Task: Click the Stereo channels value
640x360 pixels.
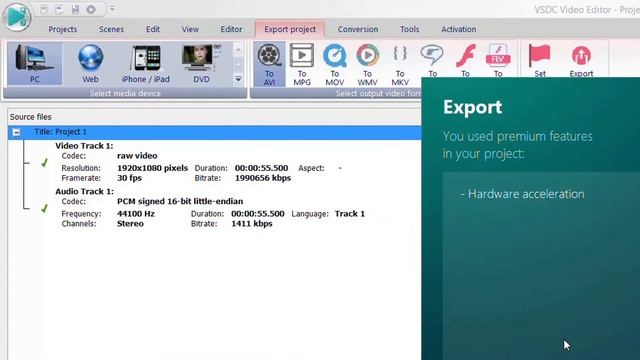Action: click(x=130, y=224)
